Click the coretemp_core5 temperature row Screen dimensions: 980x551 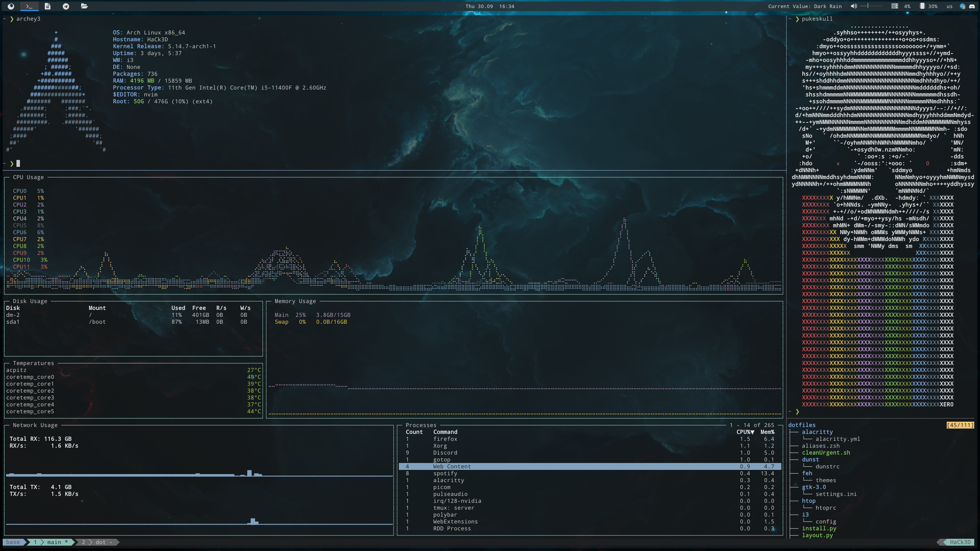133,411
